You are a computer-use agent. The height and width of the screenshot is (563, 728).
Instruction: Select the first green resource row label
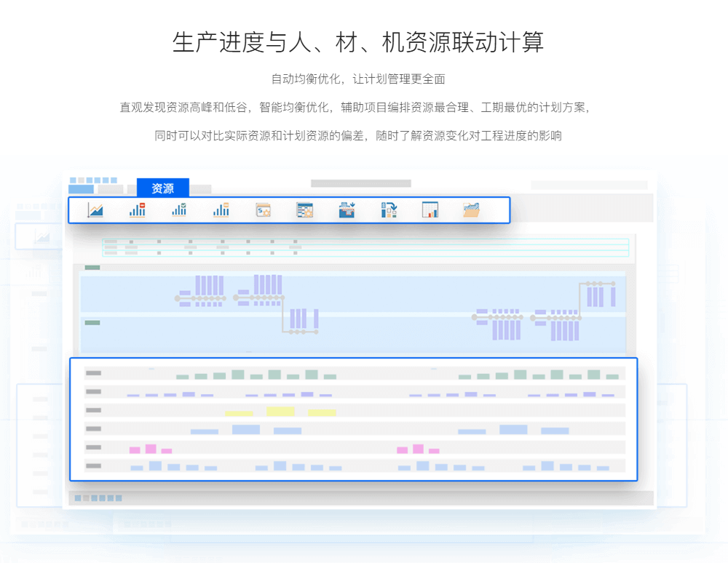point(93,373)
